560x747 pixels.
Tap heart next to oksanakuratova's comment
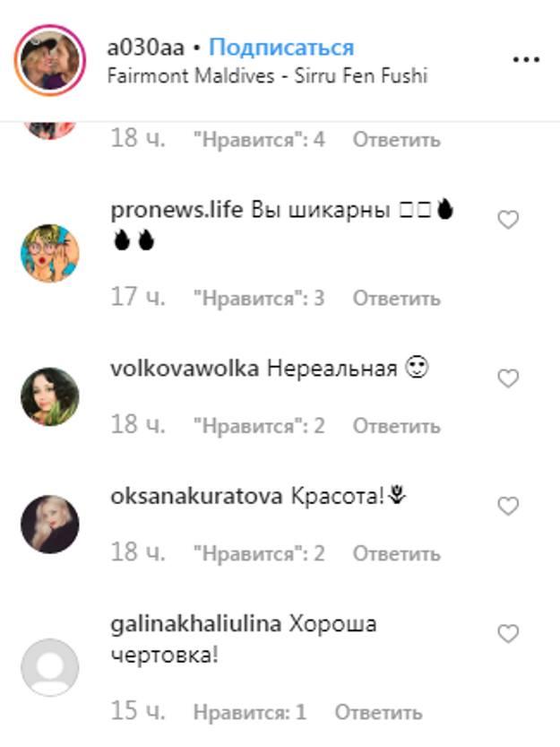508,506
